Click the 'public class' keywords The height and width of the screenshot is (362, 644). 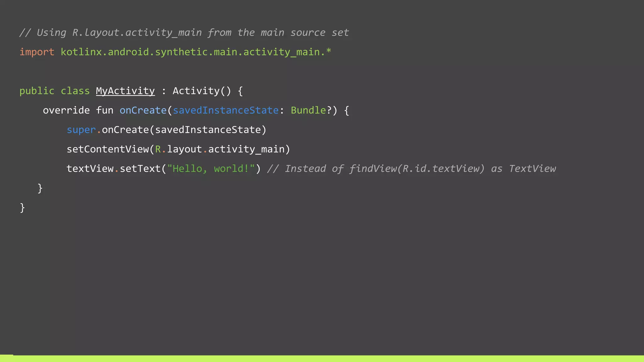click(x=55, y=91)
